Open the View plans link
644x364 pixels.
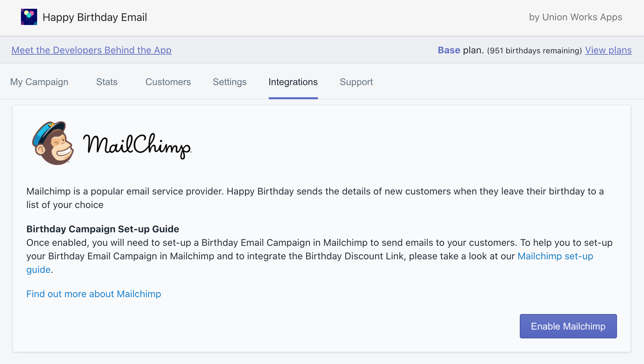(608, 50)
